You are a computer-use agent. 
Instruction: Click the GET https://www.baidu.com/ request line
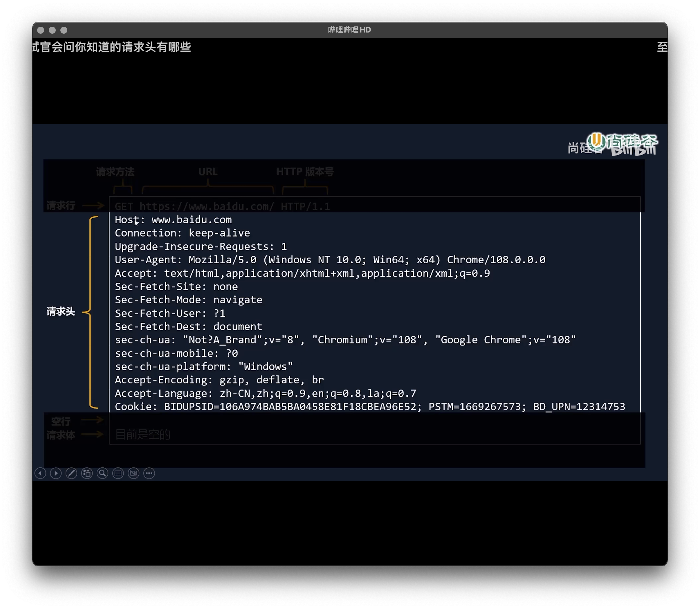(x=223, y=206)
